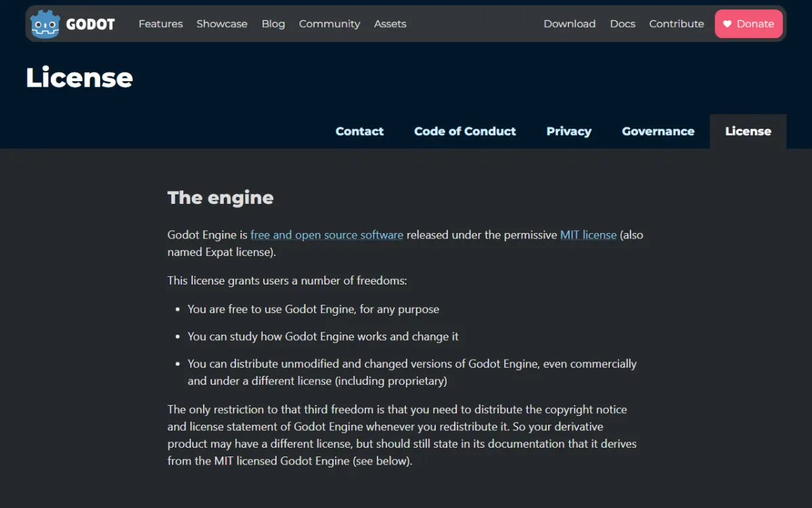This screenshot has width=812, height=508.
Task: Open the Features page
Action: click(160, 24)
